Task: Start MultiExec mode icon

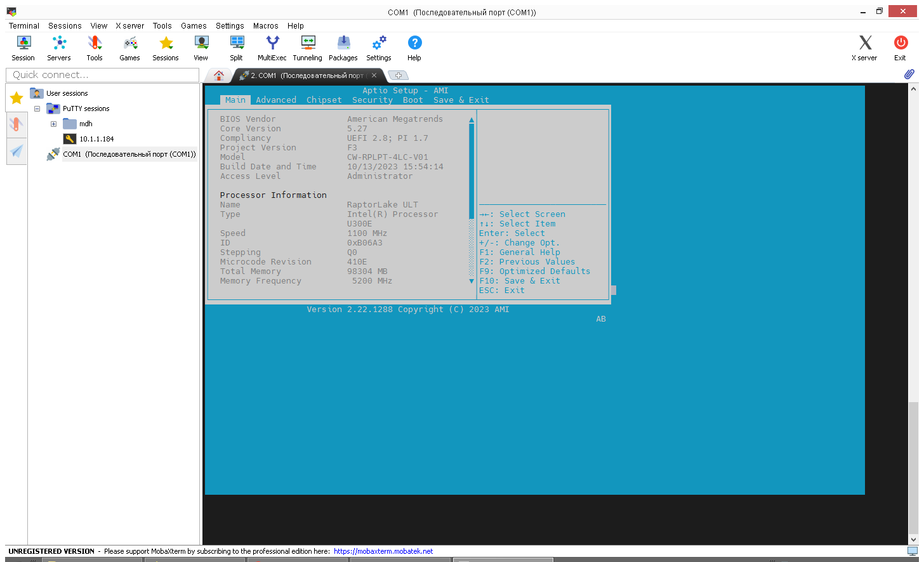Action: click(x=272, y=48)
